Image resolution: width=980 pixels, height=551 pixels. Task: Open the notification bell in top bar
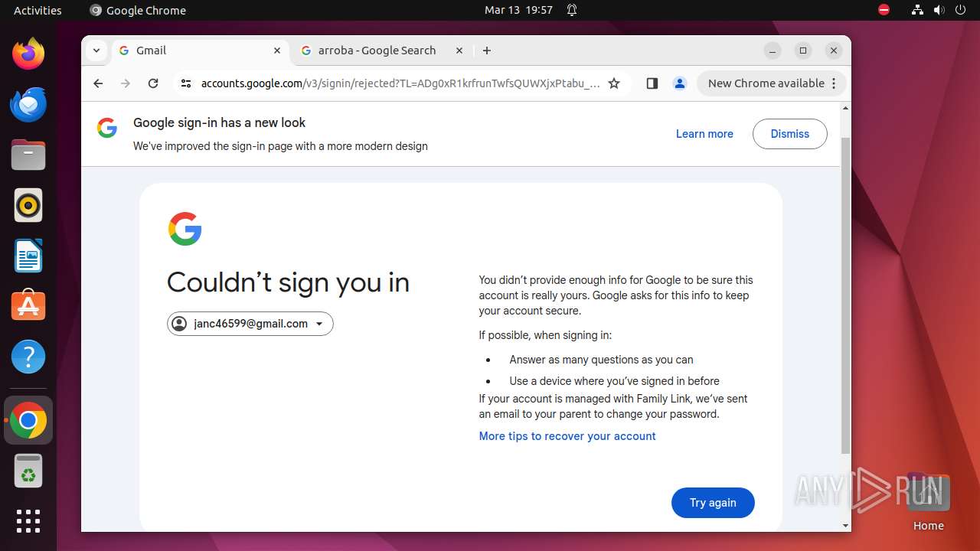(x=572, y=10)
